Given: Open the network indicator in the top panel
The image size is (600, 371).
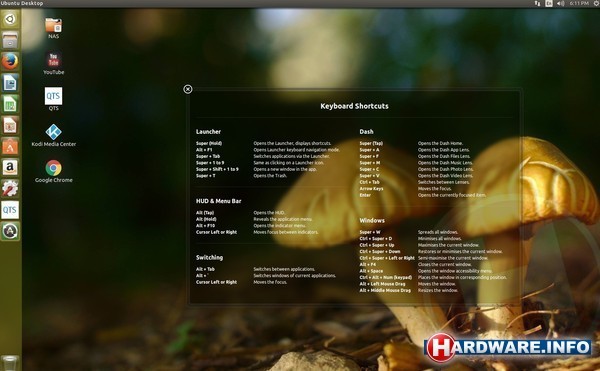Looking at the screenshot, I should click(537, 3).
